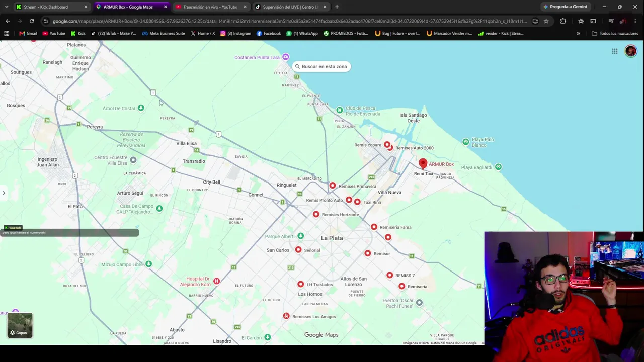Viewport: 644px width, 362px height.
Task: Open the Kick bookmark
Action: [78, 34]
